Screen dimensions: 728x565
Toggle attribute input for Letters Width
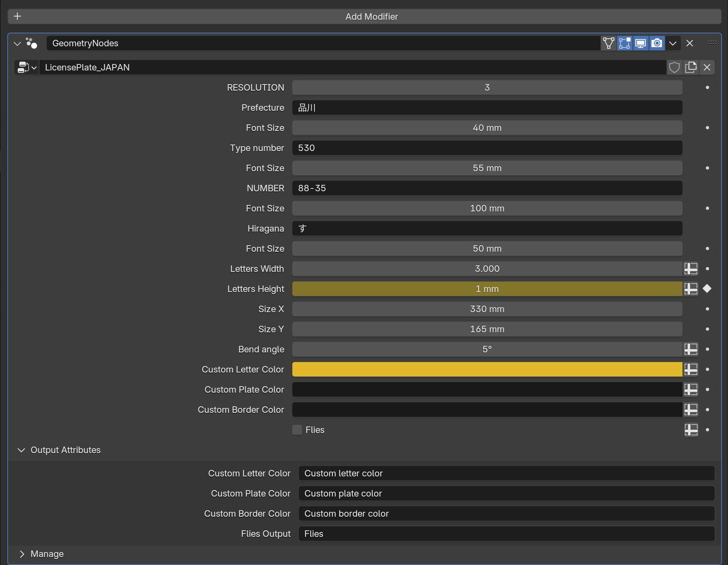pyautogui.click(x=691, y=269)
